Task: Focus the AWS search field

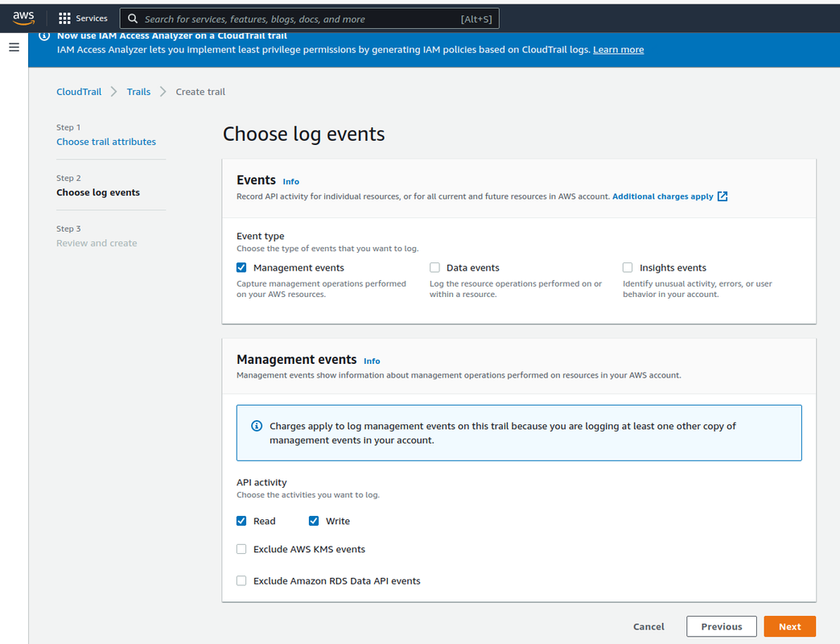Action: tap(309, 19)
